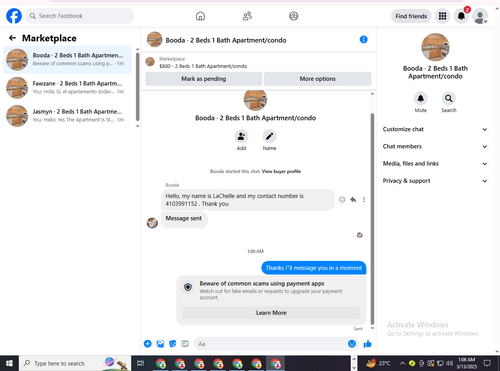Show hidden system tray icons
This screenshot has height=371, width=500.
click(x=403, y=363)
